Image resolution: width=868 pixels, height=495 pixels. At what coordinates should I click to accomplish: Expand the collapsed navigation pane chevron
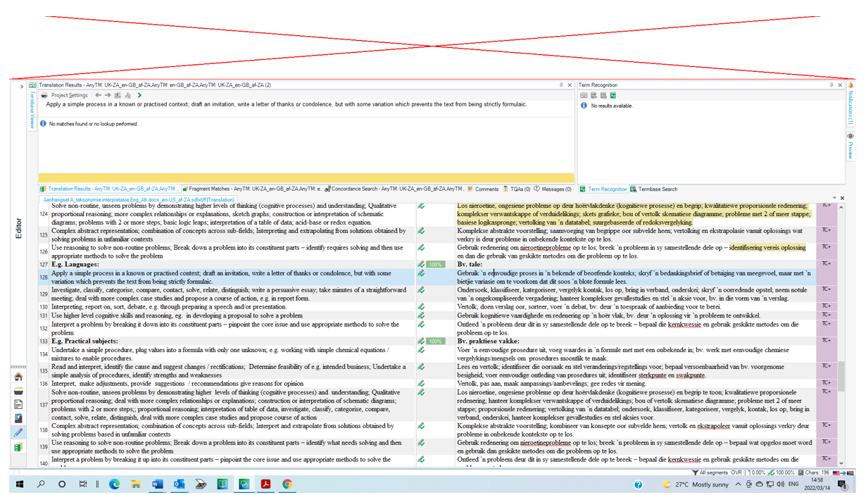[x=22, y=87]
